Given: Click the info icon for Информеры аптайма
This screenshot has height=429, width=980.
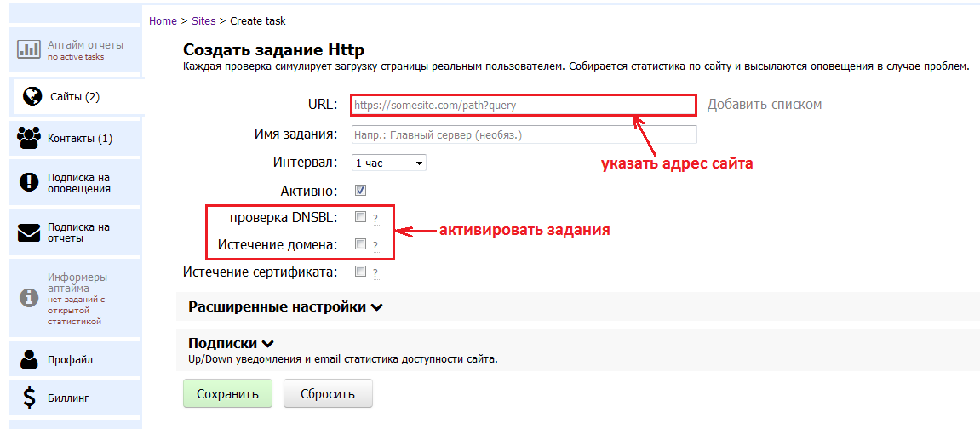Looking at the screenshot, I should coord(29,297).
